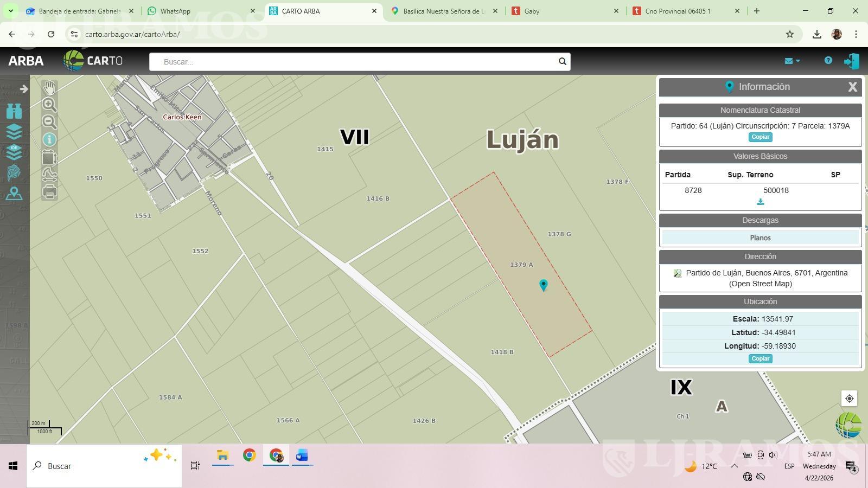Open the map print tool
868x488 pixels.
(49, 191)
